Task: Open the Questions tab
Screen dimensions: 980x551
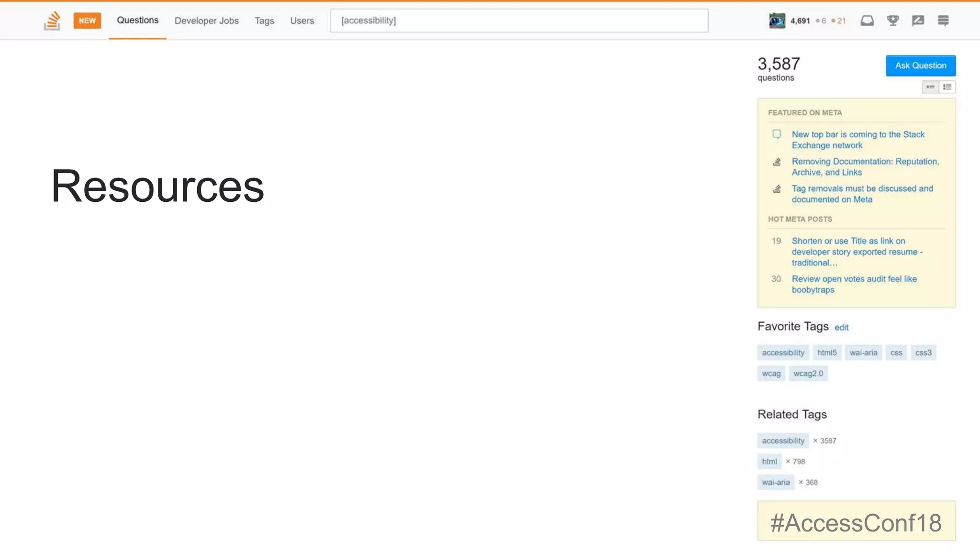Action: [137, 20]
